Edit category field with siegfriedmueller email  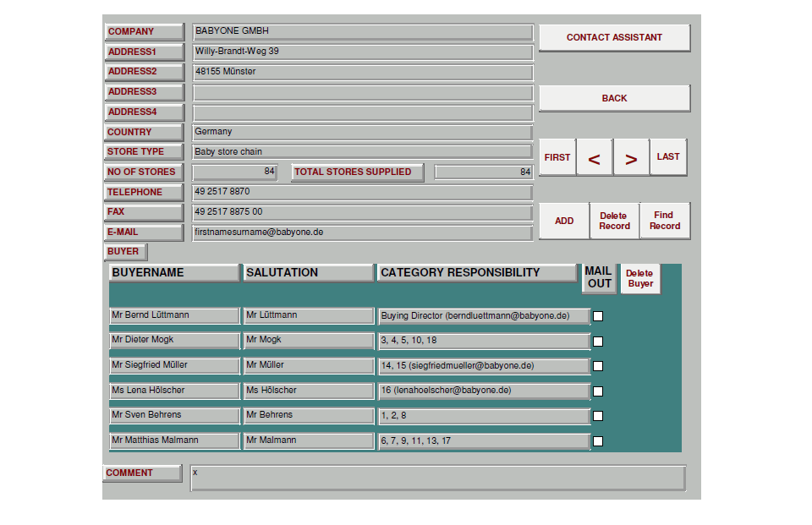coord(484,367)
